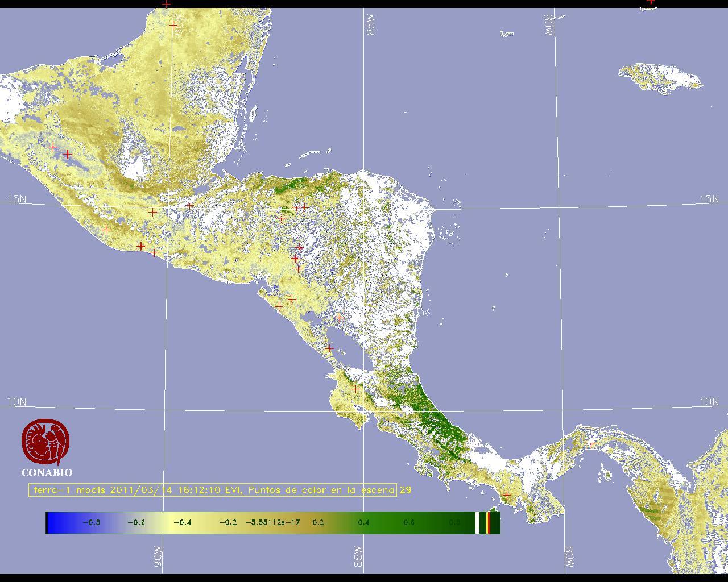Click the 10N latitude label on right edge

pyautogui.click(x=709, y=402)
